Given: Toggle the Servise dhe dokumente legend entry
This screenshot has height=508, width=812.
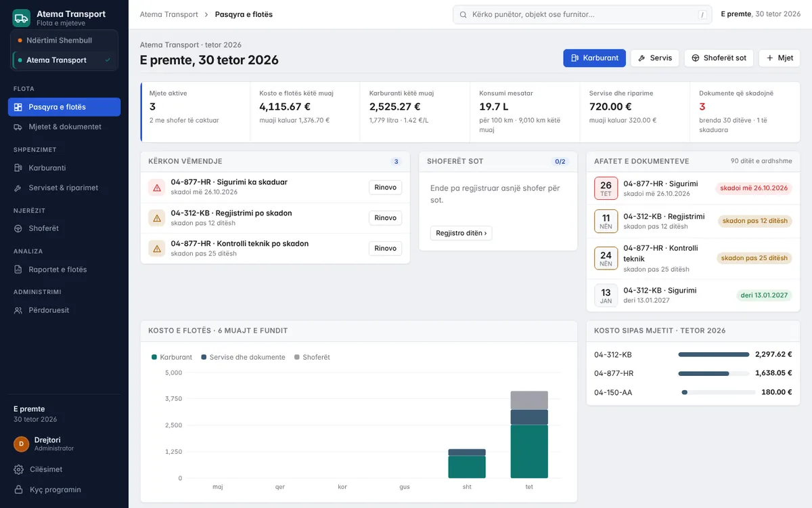Looking at the screenshot, I should (243, 357).
